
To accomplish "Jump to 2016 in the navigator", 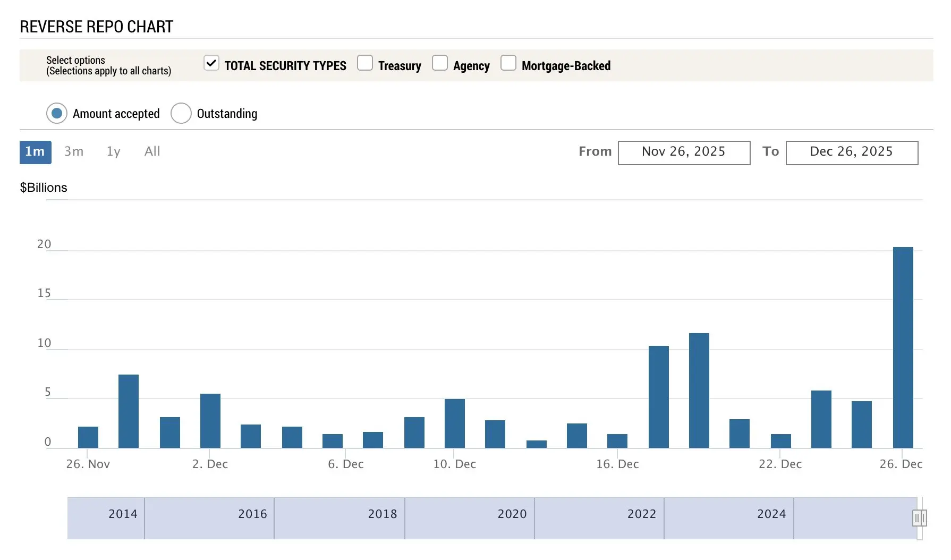I will pyautogui.click(x=252, y=514).
